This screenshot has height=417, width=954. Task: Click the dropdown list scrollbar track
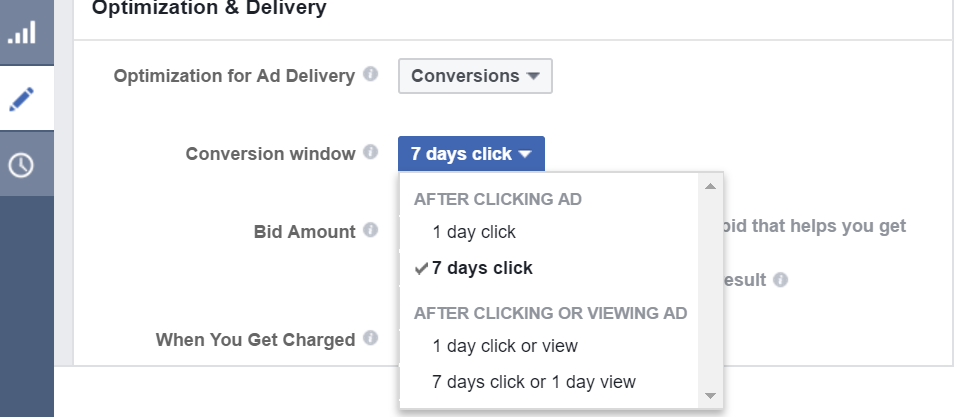(x=710, y=290)
